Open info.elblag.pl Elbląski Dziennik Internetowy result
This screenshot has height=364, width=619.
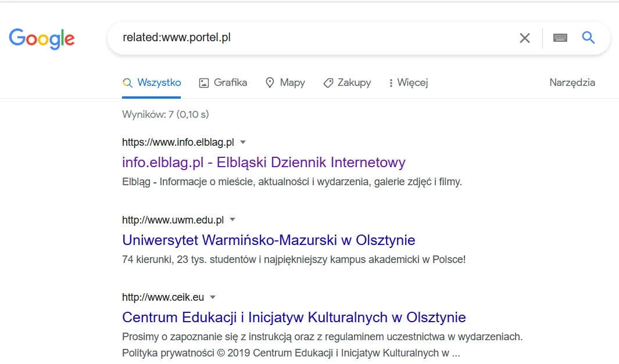264,163
